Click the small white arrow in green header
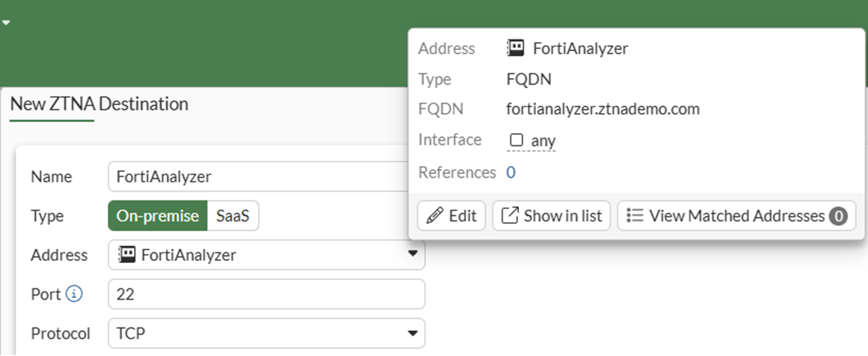Image resolution: width=868 pixels, height=356 pixels. pyautogui.click(x=5, y=22)
